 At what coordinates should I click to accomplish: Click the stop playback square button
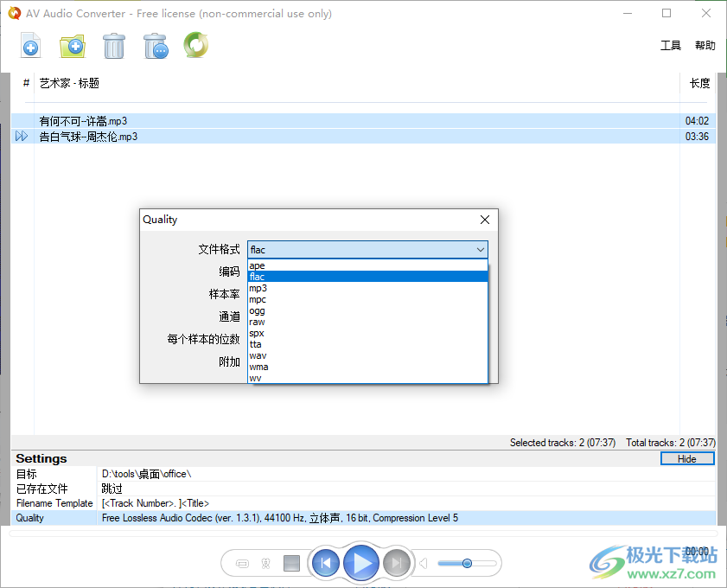pyautogui.click(x=291, y=564)
